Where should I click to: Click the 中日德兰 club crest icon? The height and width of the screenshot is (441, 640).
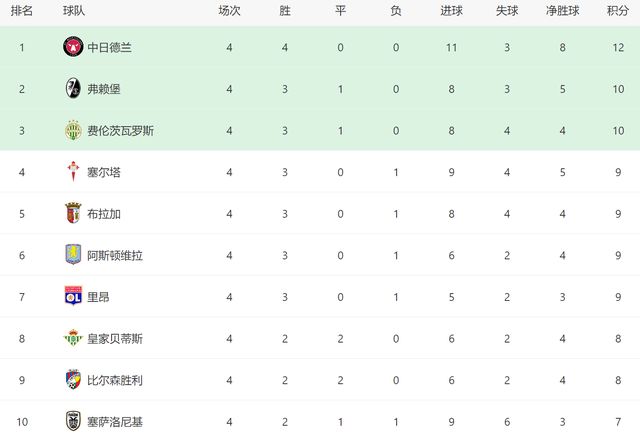coord(72,48)
